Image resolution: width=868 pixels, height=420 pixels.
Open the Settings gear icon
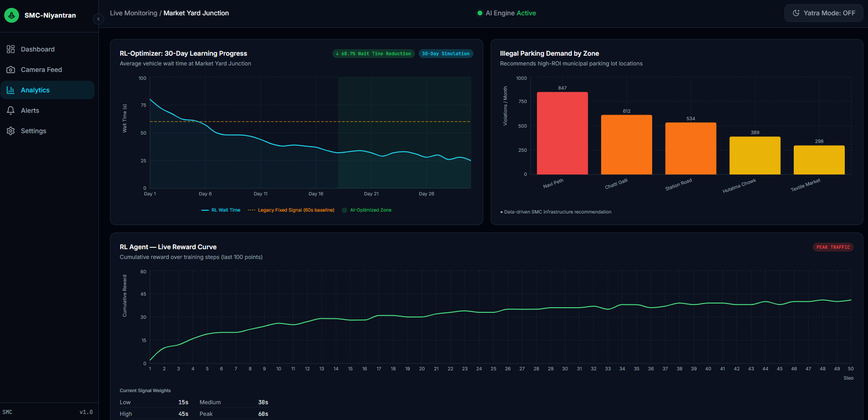(11, 131)
